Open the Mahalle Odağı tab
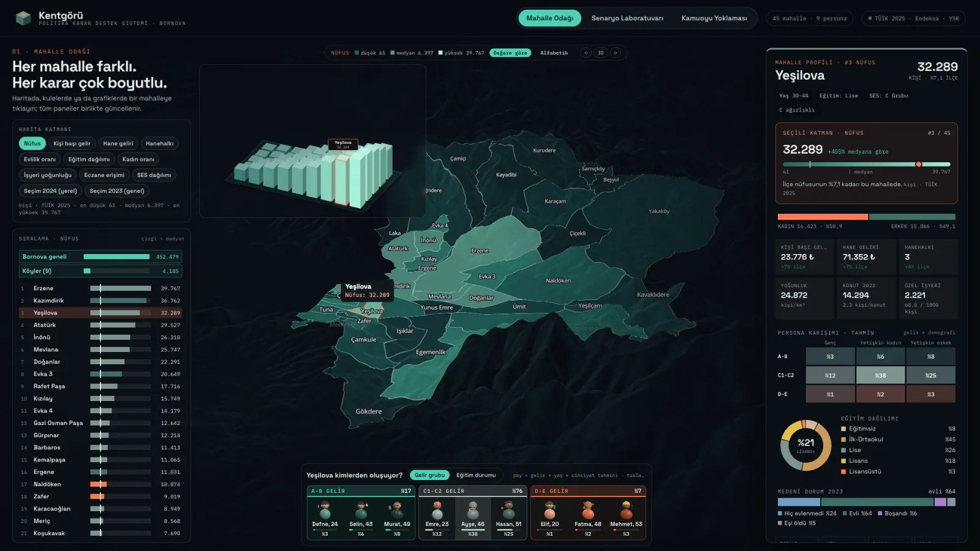The image size is (980, 551). coord(549,18)
